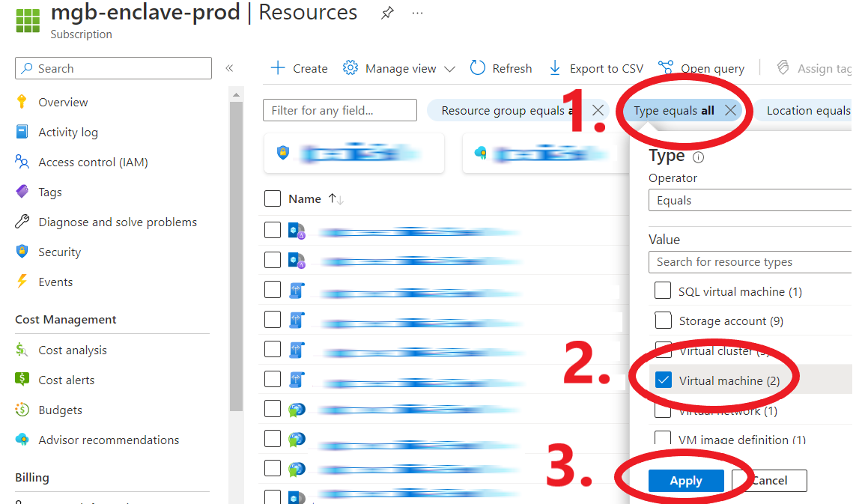Click the Create label in the toolbar
Image resolution: width=862 pixels, height=504 pixels.
point(310,69)
